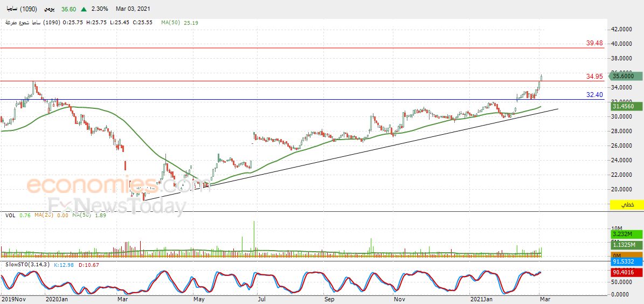644x304 pixels.
Task: Click the 22.0000 price axis label
Action: pyautogui.click(x=622, y=175)
